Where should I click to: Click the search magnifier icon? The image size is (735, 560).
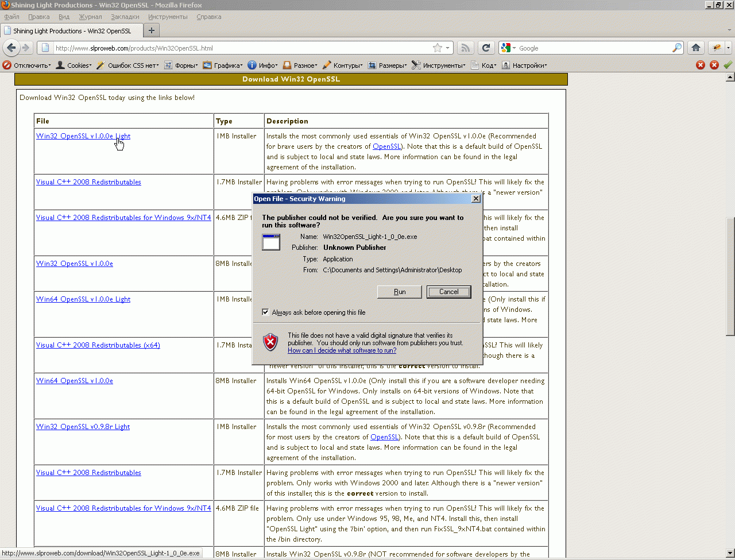point(678,48)
